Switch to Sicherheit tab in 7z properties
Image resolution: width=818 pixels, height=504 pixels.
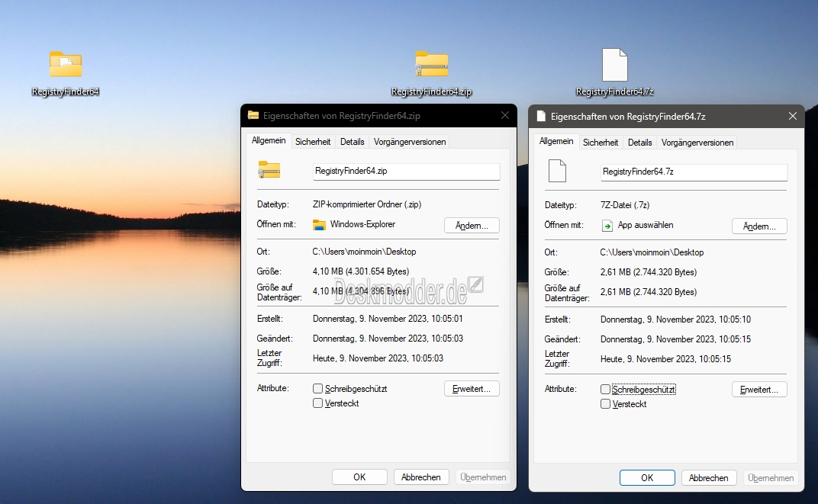(601, 143)
